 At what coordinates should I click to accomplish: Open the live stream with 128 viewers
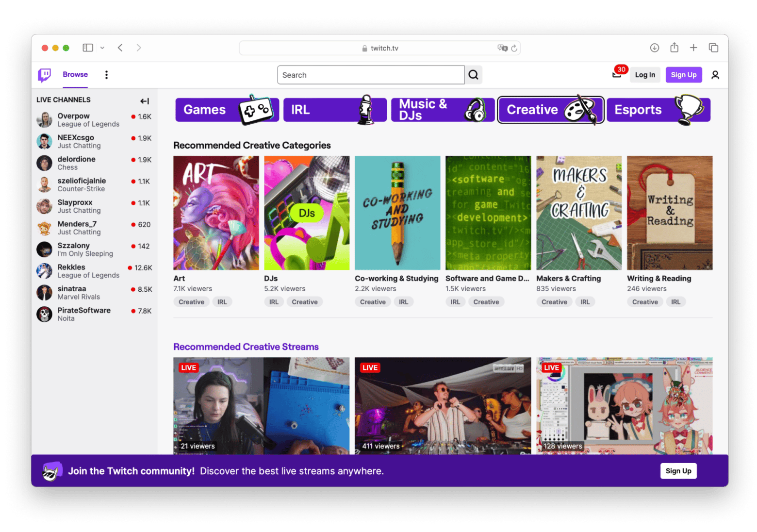625,406
